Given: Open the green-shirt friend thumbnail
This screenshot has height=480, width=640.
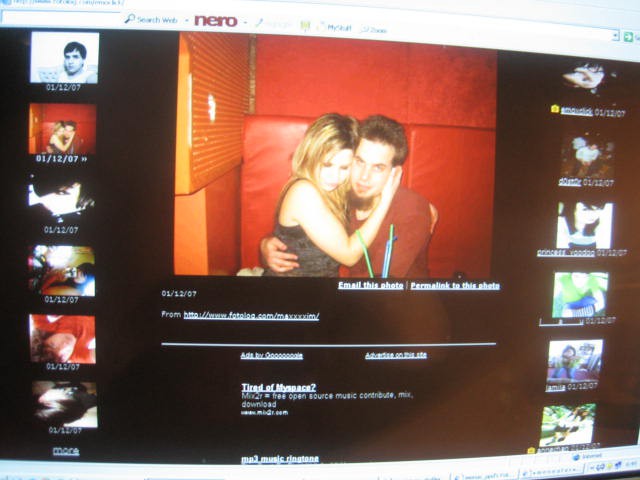Looking at the screenshot, I should click(x=580, y=295).
